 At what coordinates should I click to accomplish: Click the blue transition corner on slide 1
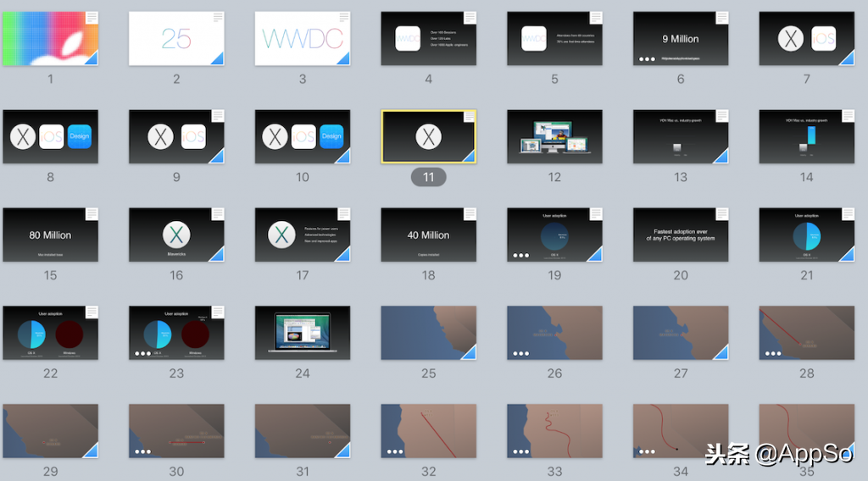tap(92, 59)
